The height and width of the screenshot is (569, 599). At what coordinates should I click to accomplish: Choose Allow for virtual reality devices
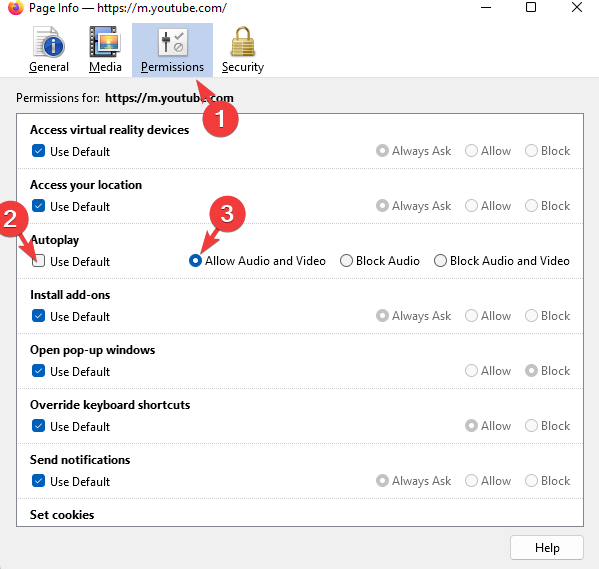[471, 151]
